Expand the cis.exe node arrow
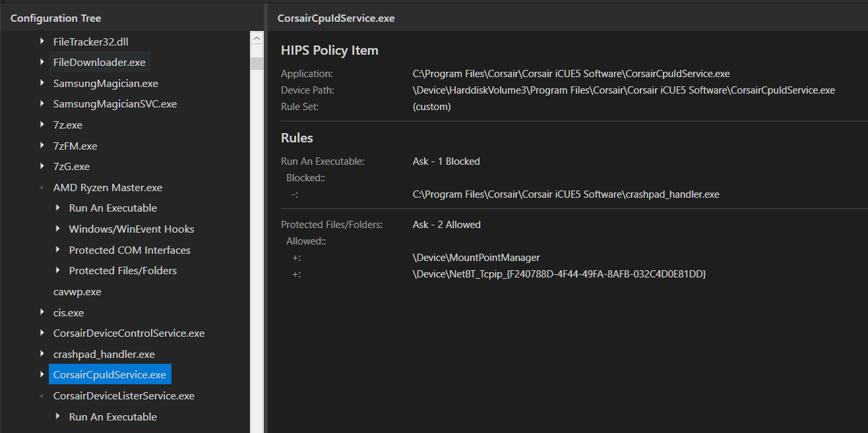Screen dimensions: 868x433 click(42, 313)
